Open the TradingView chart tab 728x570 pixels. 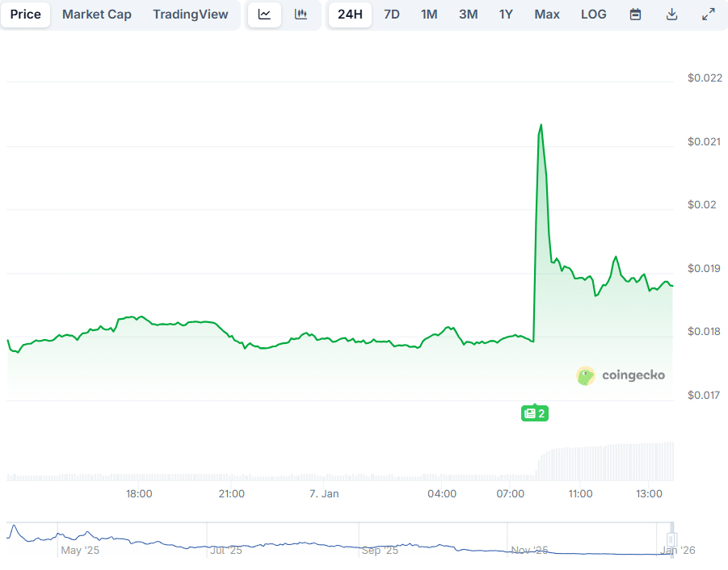[191, 15]
